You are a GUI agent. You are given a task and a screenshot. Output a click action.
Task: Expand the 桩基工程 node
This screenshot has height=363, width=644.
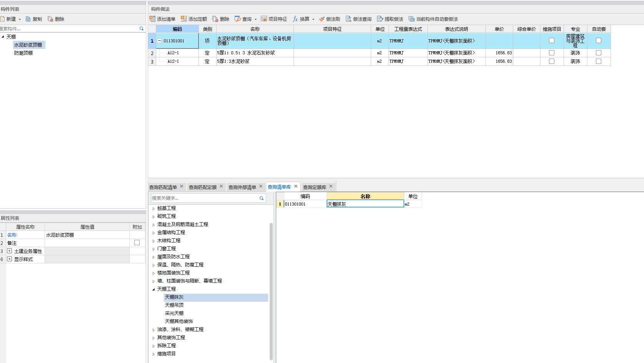click(153, 209)
